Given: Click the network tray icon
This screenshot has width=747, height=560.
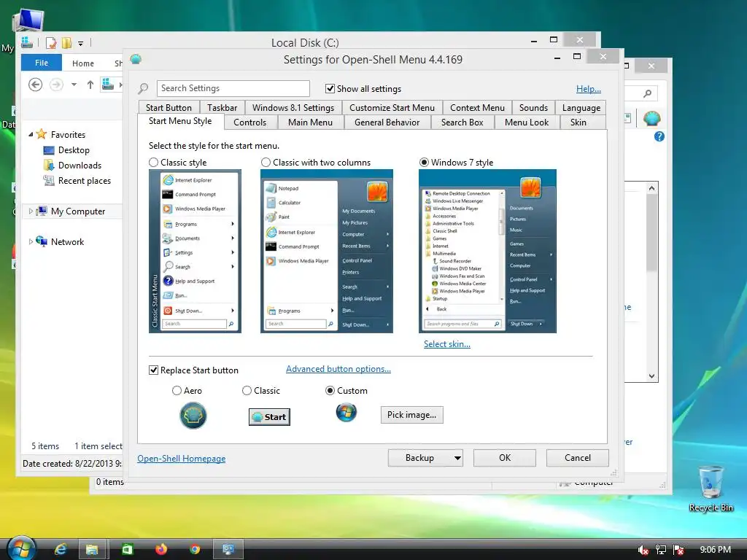Looking at the screenshot, I should tap(661, 550).
